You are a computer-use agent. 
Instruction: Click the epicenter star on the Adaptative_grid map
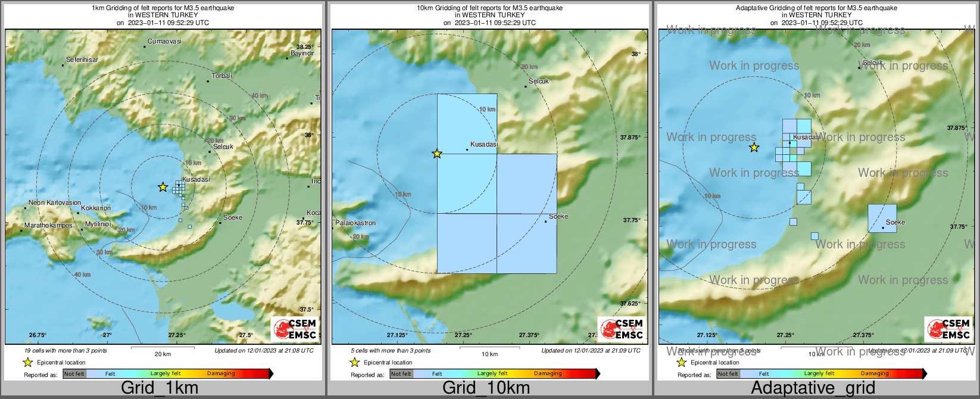[754, 147]
